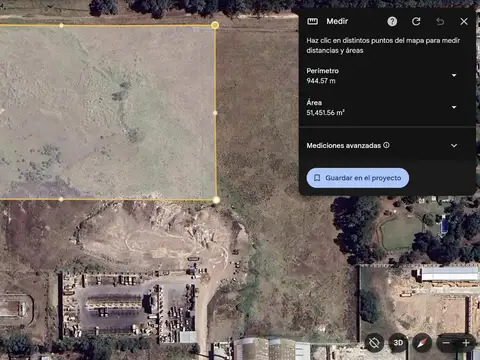Screen dimensions: 480x360
Task: Click the top-right polygon corner point
Action: click(215, 25)
